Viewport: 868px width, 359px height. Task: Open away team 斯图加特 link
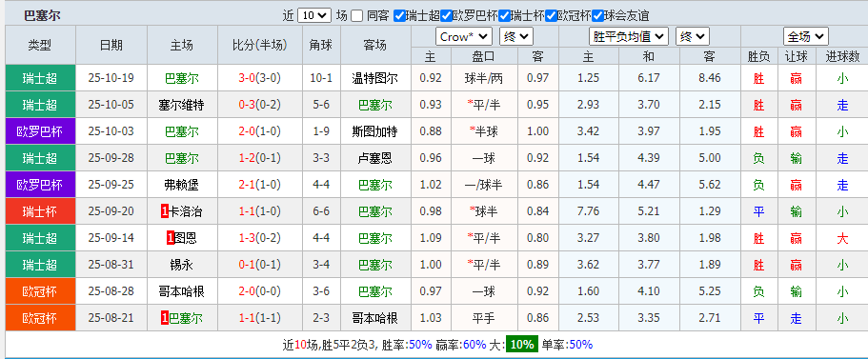click(x=374, y=131)
